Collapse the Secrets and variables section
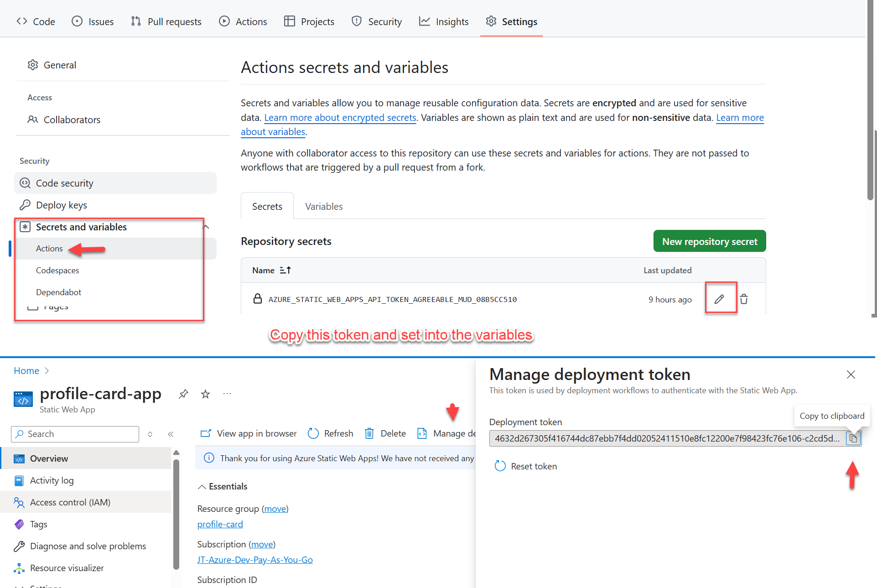 206,227
